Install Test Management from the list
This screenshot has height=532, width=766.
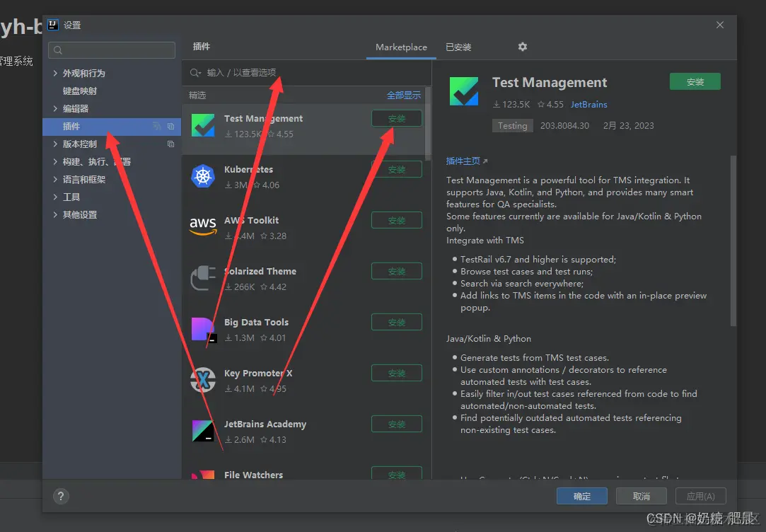(x=397, y=119)
